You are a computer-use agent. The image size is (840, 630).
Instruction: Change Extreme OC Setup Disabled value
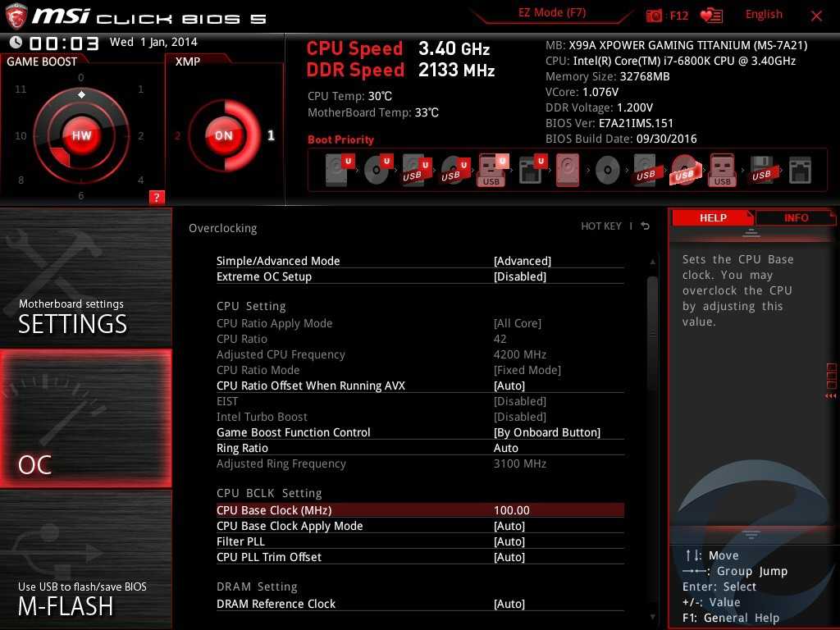tap(519, 276)
